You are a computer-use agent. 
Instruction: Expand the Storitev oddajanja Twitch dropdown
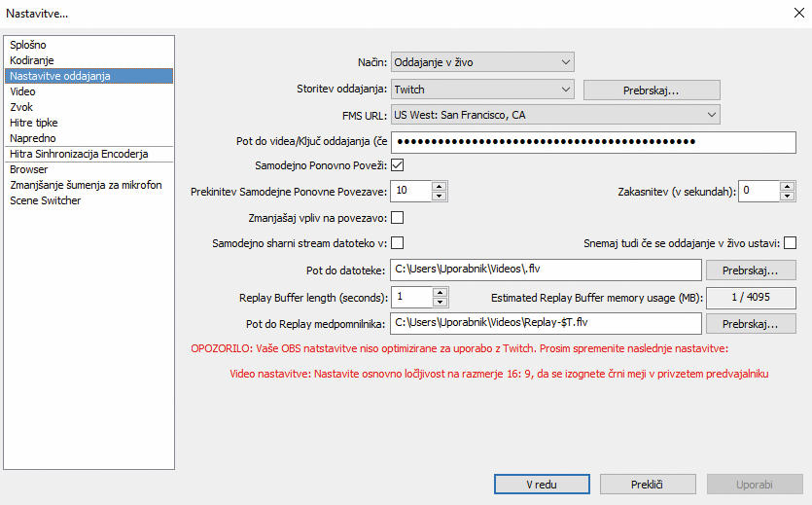pos(482,90)
